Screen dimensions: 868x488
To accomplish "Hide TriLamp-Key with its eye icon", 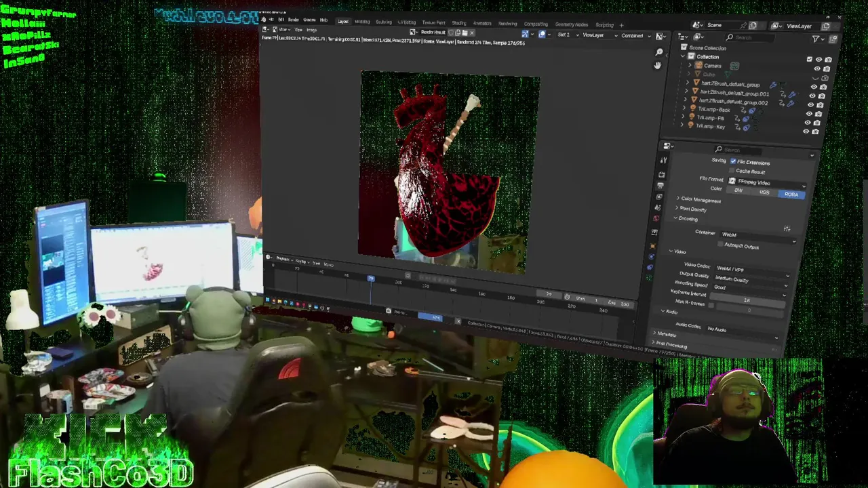I will (x=806, y=131).
